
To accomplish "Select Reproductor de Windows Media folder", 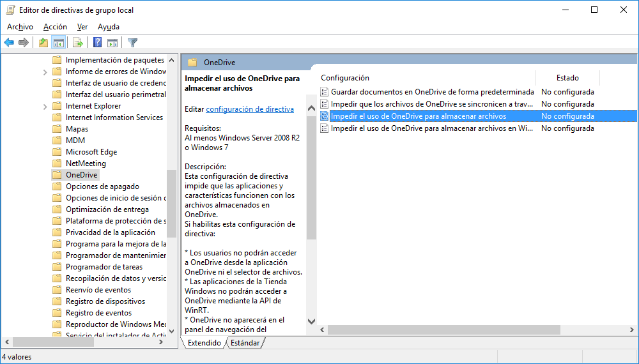I will (116, 324).
